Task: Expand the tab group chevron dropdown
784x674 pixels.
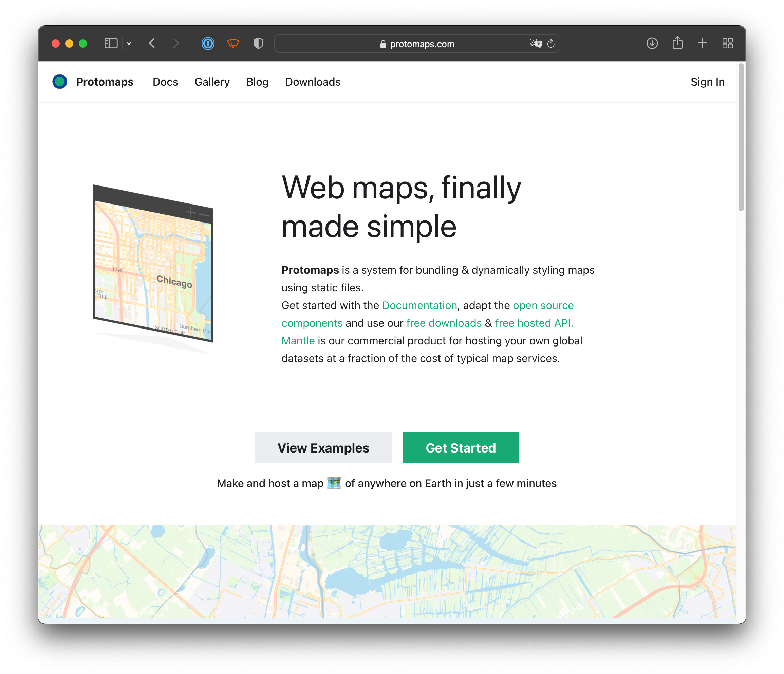Action: [129, 43]
